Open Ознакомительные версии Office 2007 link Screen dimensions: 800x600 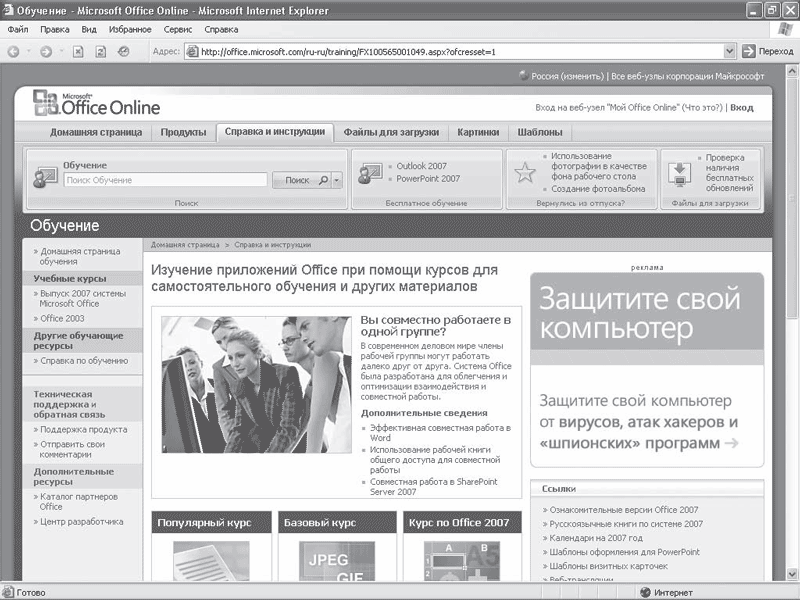623,510
